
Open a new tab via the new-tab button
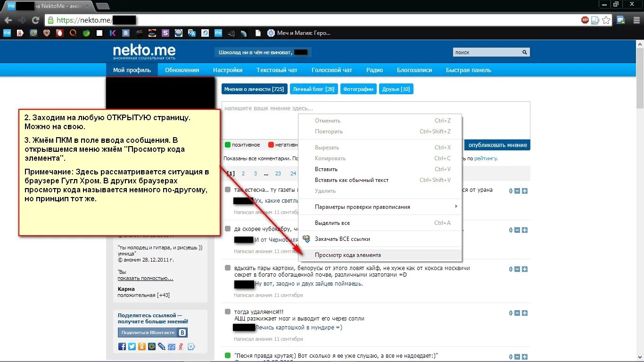tap(102, 6)
